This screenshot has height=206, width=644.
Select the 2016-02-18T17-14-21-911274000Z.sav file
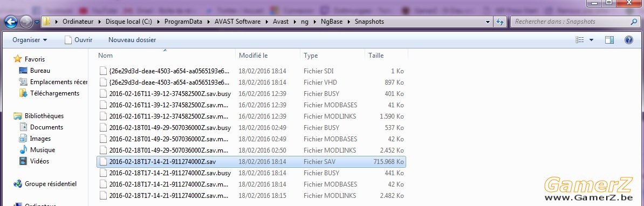point(251,162)
